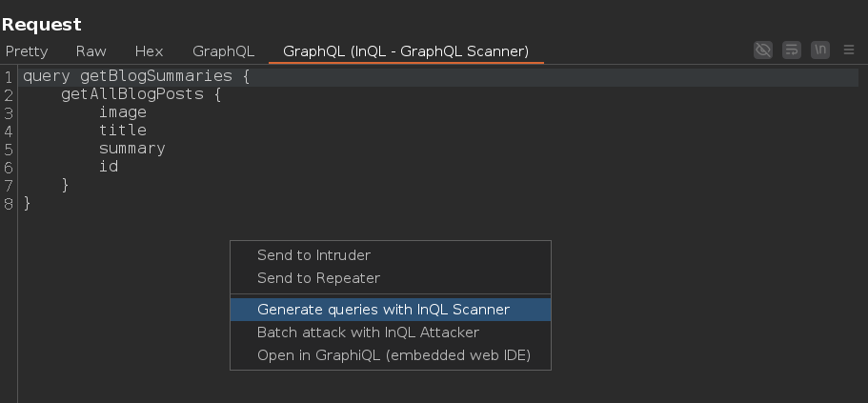
Task: Select Batch attack with InQL Attacker
Action: click(x=368, y=332)
